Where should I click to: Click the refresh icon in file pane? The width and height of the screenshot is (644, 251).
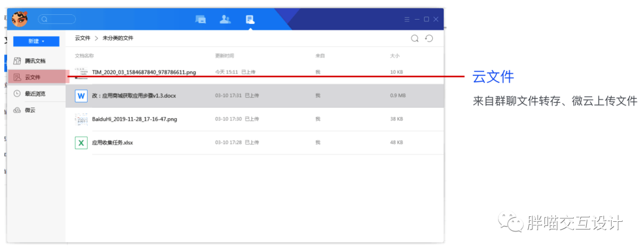[x=429, y=39]
